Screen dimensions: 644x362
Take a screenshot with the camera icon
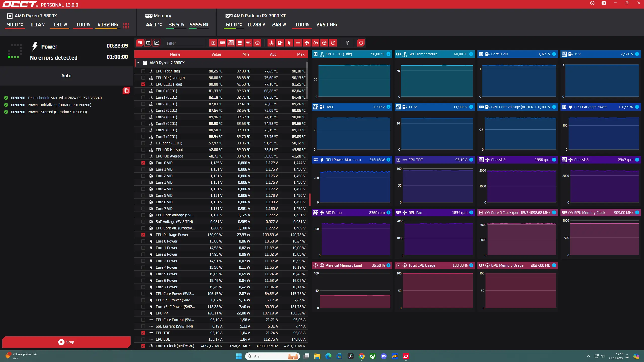click(x=604, y=3)
